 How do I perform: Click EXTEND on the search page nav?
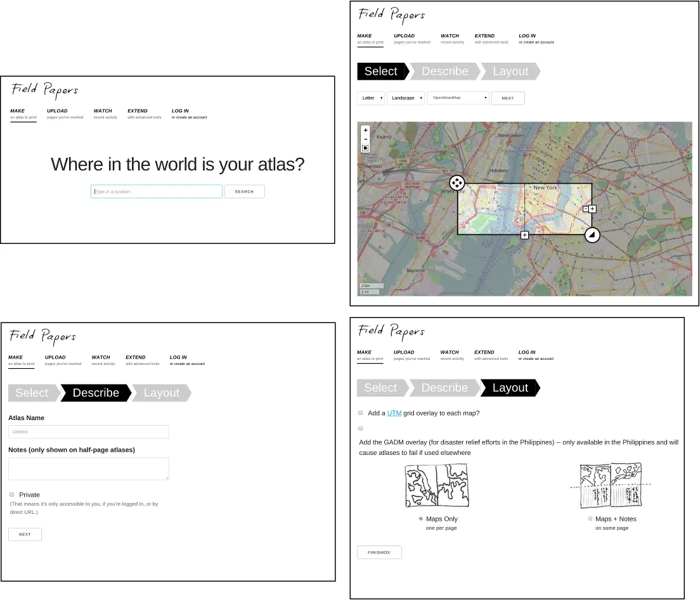(144, 114)
